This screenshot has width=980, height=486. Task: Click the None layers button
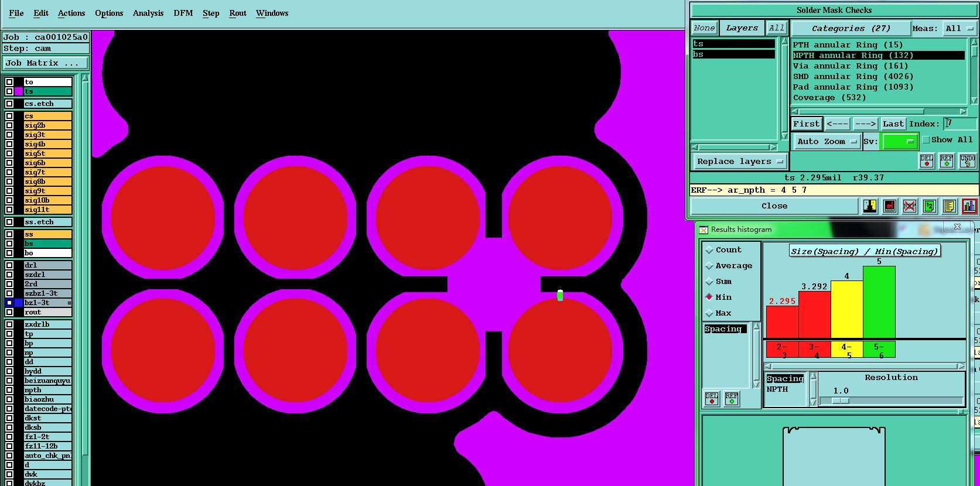tap(704, 28)
